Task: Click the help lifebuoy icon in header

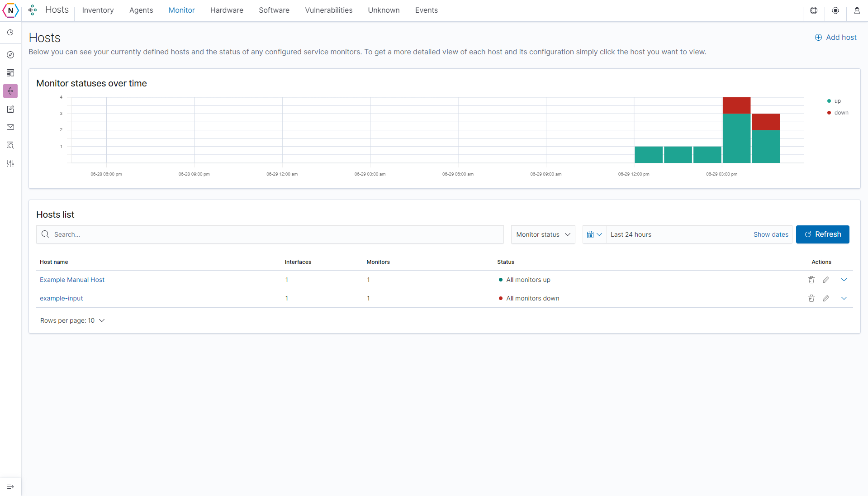Action: point(814,10)
